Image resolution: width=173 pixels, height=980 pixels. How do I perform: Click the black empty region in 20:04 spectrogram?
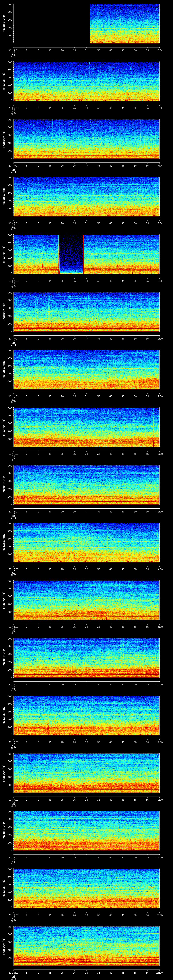pos(51,24)
